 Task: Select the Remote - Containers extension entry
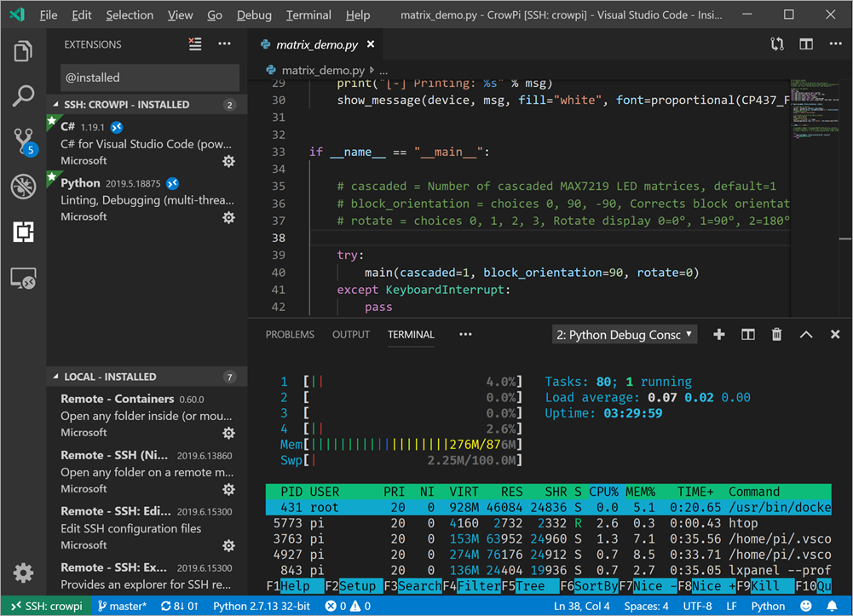(x=147, y=416)
